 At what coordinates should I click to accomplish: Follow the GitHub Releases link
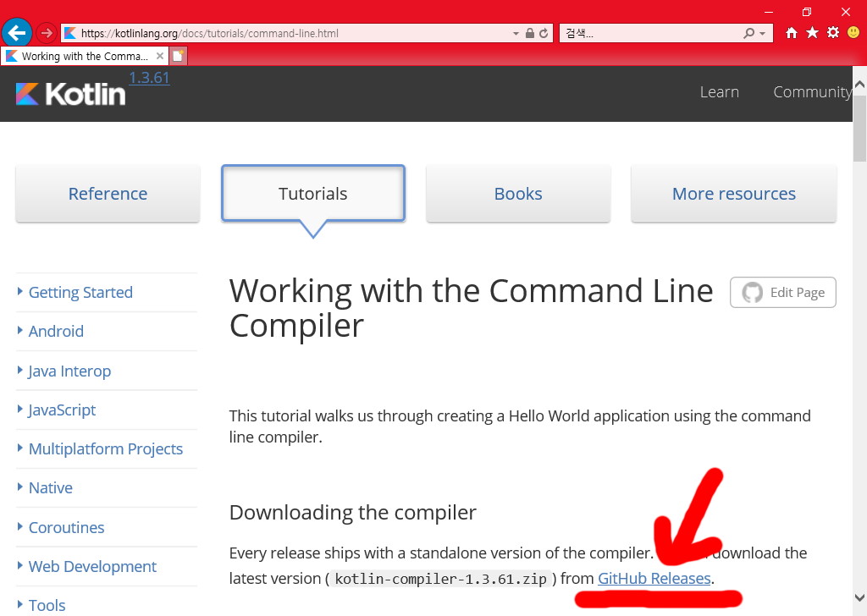point(654,579)
